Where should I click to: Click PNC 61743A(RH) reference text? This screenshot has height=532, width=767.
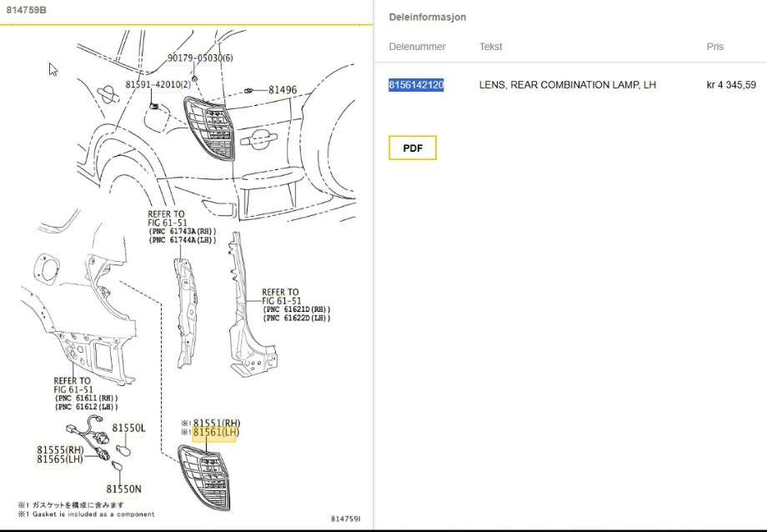[182, 232]
